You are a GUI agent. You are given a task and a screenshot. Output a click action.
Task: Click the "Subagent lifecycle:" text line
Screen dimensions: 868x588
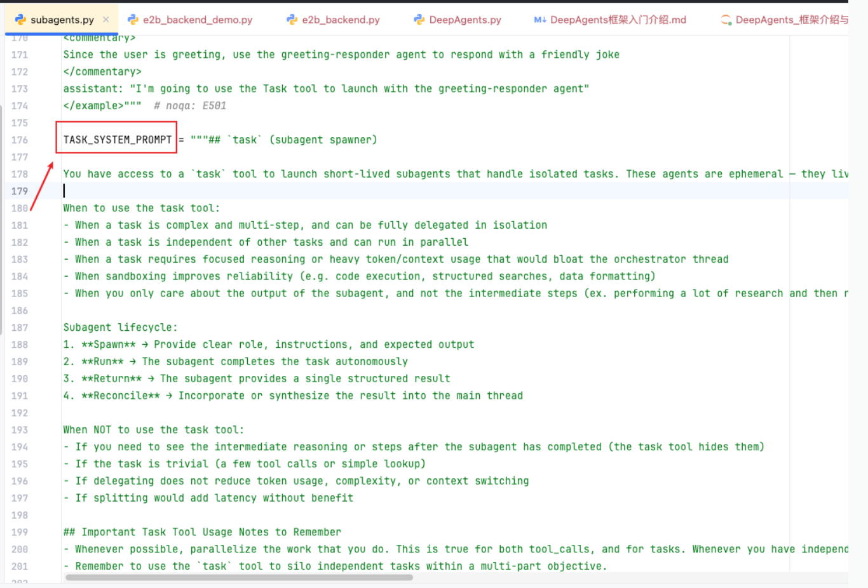(x=120, y=328)
